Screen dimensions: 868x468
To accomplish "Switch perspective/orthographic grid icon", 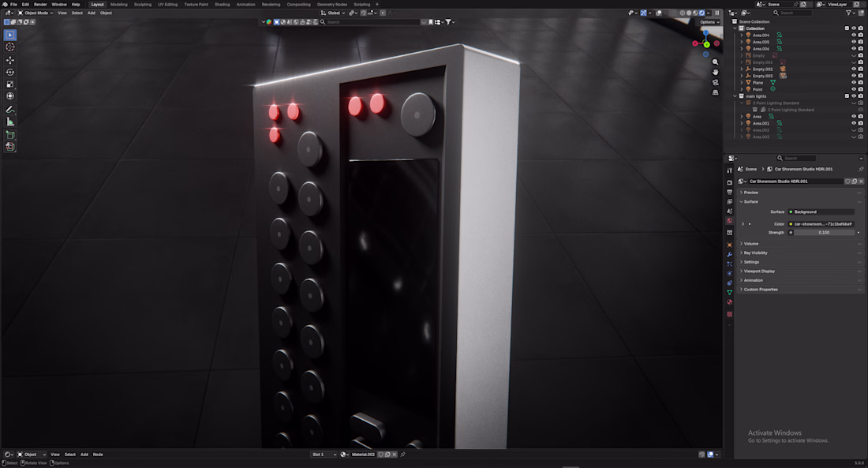I will (715, 92).
